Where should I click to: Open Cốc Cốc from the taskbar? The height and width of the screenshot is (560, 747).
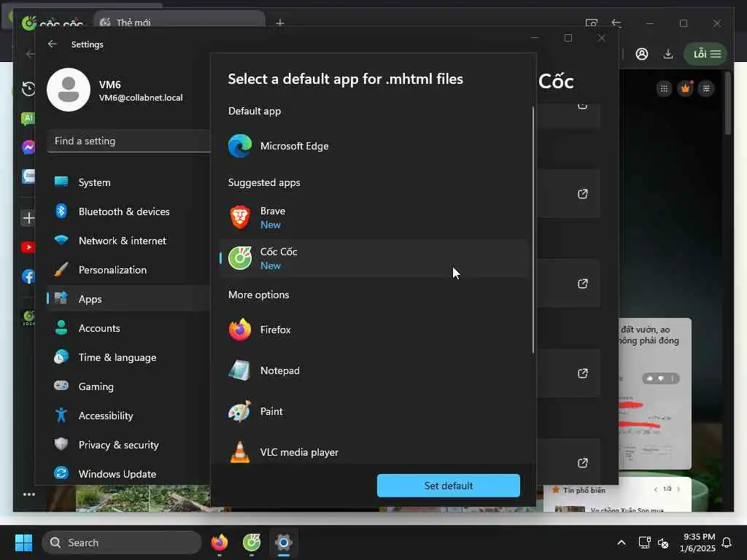point(252,542)
